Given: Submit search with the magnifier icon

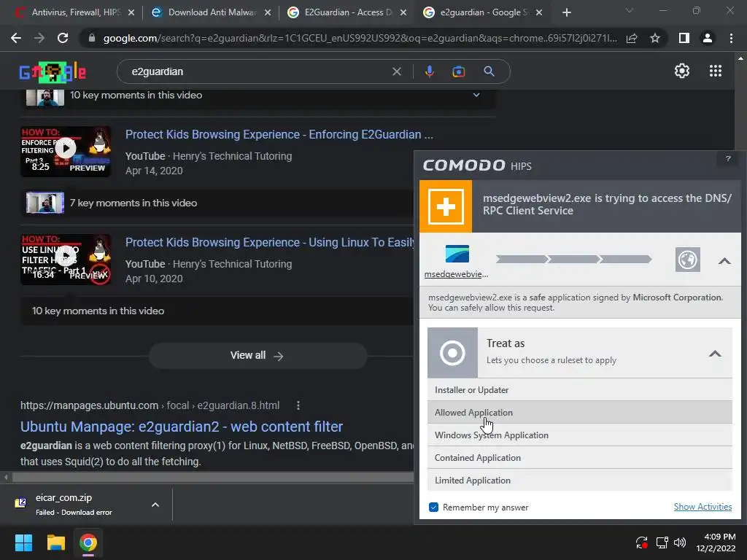Looking at the screenshot, I should (x=489, y=71).
